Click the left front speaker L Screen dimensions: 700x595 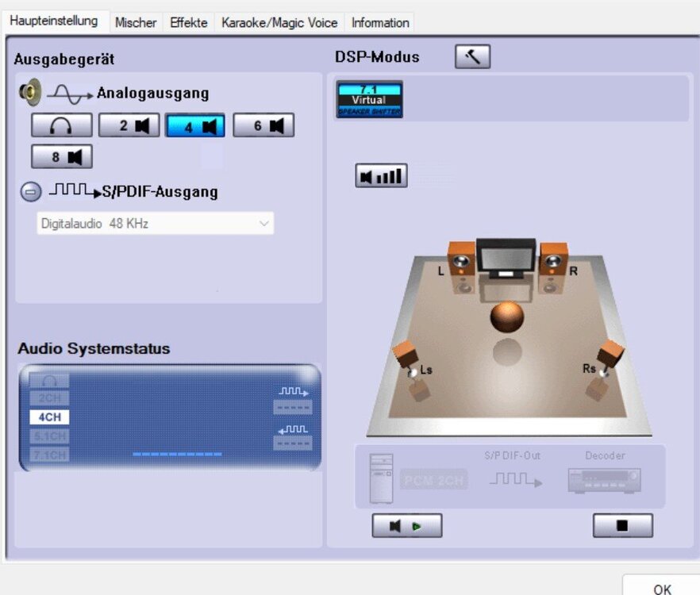tap(460, 259)
